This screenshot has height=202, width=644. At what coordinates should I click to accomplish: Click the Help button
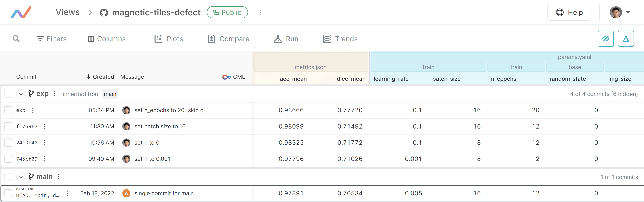point(569,12)
